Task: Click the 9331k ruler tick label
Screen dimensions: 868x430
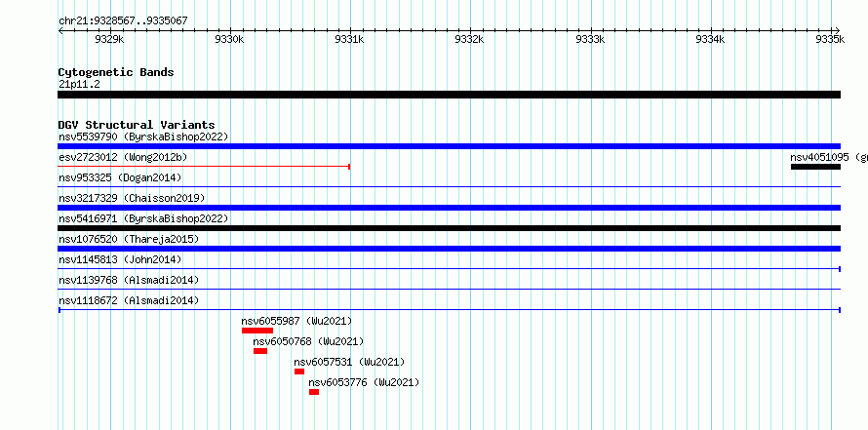Action: click(349, 39)
